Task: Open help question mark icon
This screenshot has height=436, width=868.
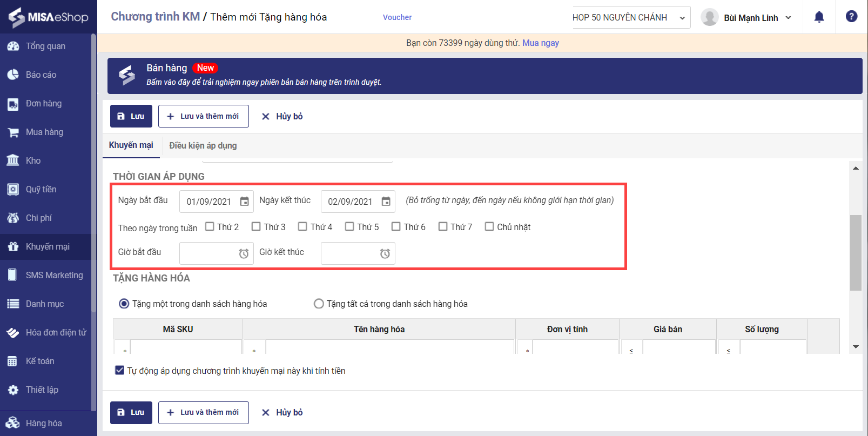Action: pos(851,17)
